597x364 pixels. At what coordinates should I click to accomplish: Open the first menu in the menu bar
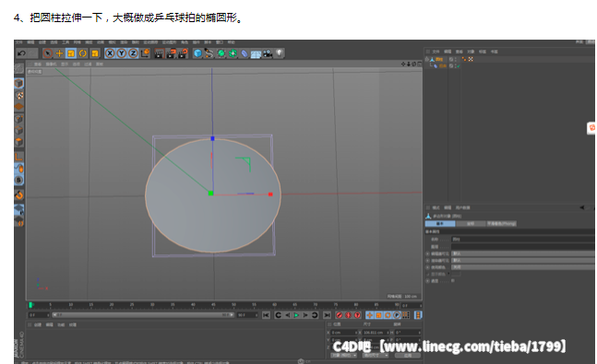coord(18,42)
